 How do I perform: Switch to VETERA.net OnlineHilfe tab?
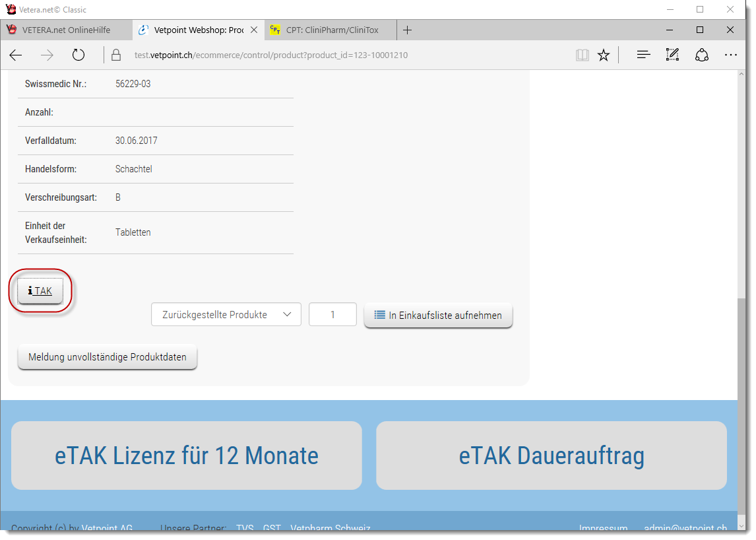pyautogui.click(x=66, y=30)
